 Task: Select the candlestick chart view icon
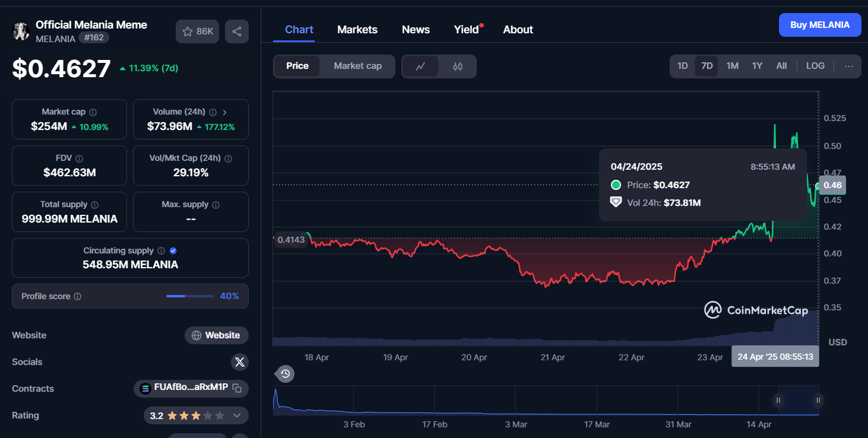(x=457, y=66)
